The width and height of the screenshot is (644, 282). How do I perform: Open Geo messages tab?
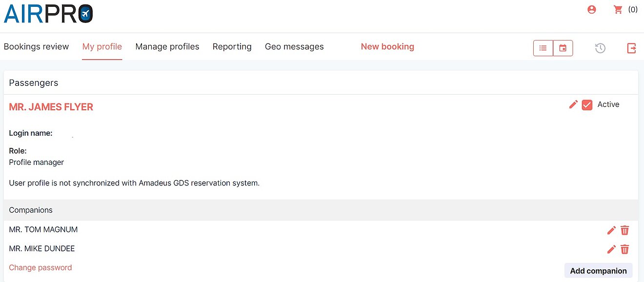coord(294,47)
